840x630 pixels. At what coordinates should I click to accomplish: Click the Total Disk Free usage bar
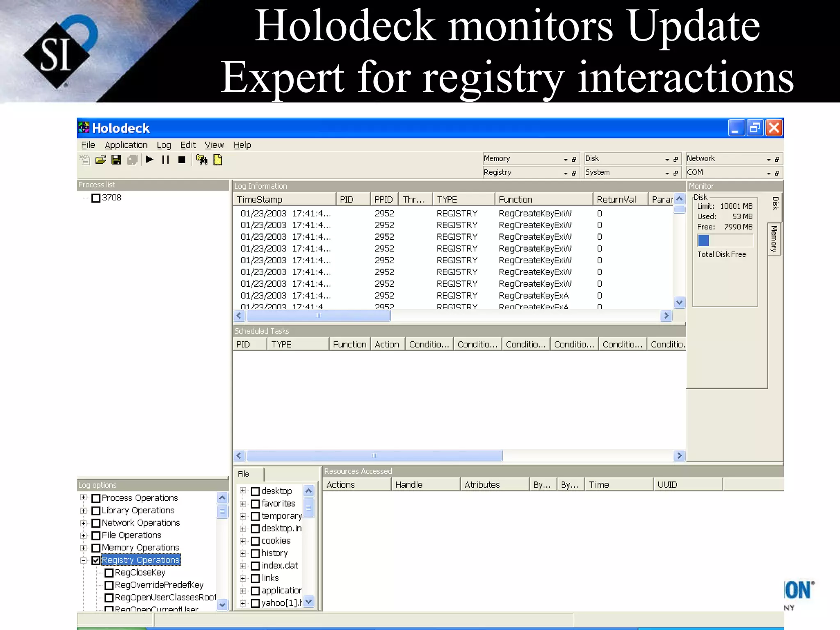point(725,240)
